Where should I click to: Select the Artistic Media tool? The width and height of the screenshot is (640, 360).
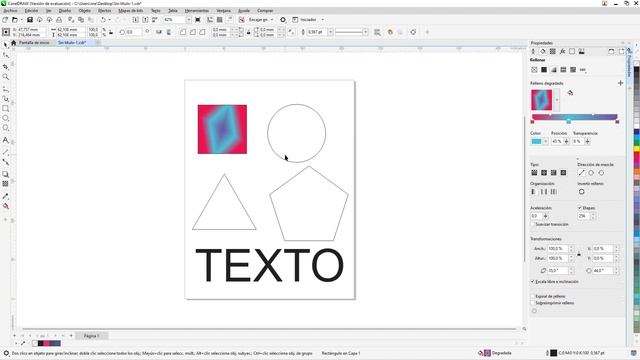click(x=5, y=98)
